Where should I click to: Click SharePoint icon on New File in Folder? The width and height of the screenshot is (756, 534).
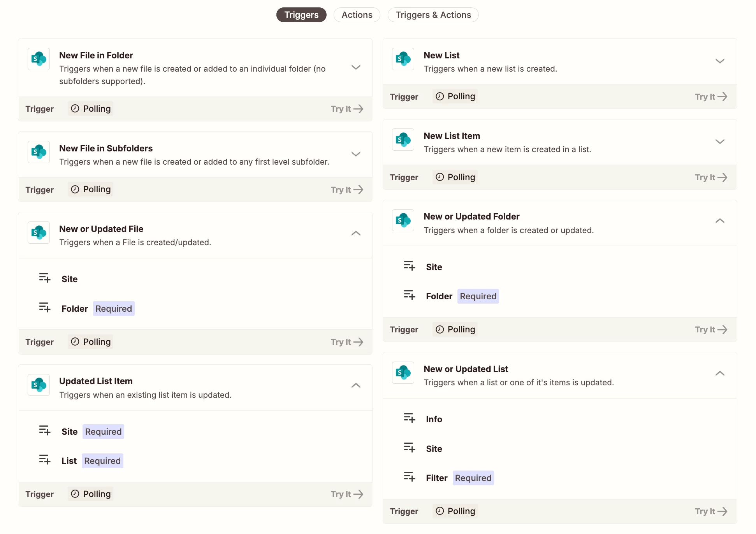(x=39, y=59)
